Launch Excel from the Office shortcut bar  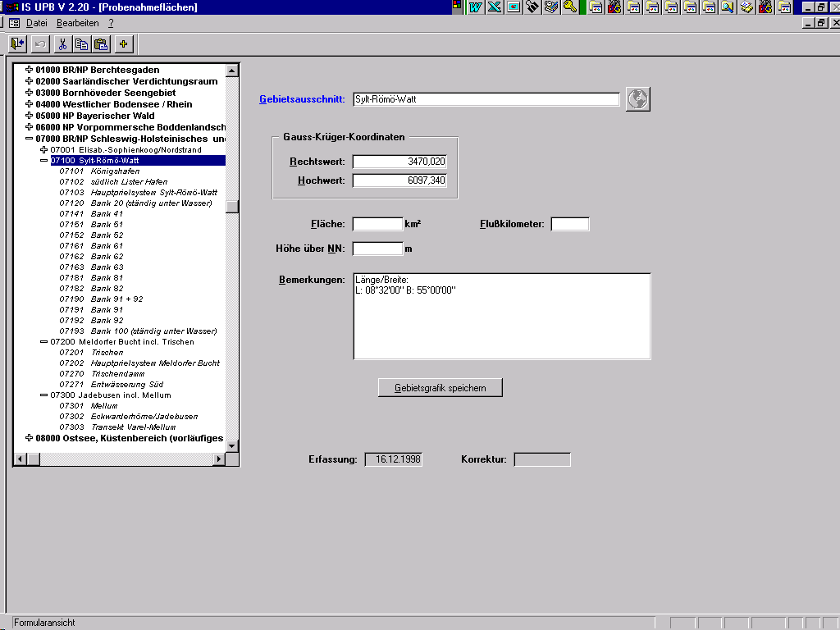coord(494,7)
